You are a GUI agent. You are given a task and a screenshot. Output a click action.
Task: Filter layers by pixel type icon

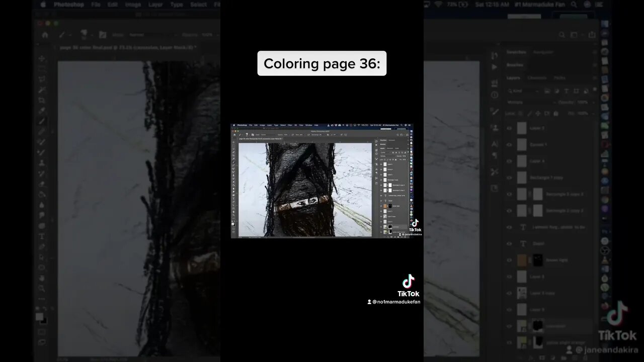coord(548,90)
